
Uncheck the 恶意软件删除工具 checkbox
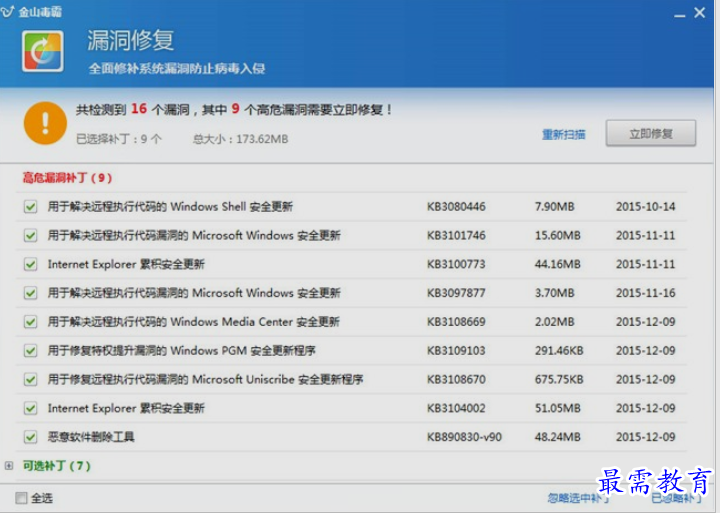click(x=31, y=437)
